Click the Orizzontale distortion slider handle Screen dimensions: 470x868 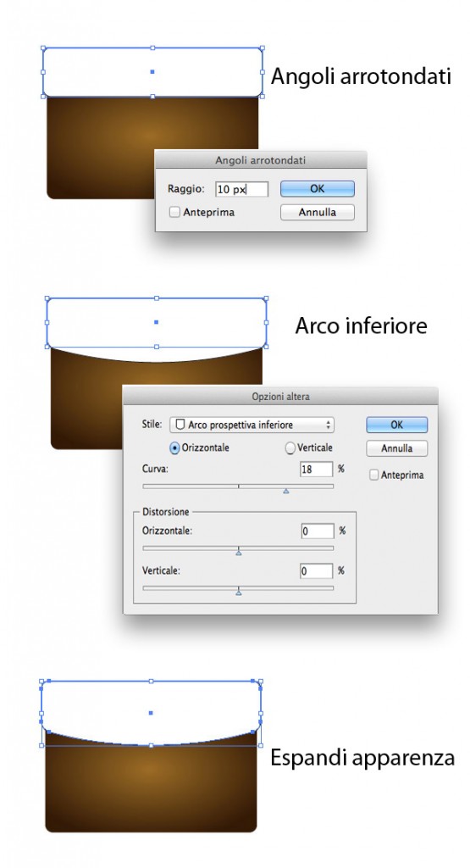[x=238, y=552]
